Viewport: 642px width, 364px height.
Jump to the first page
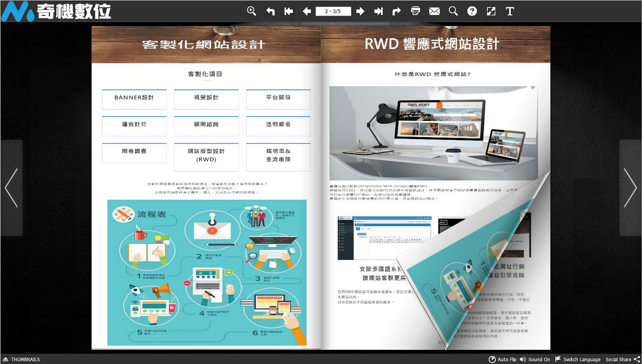click(x=288, y=11)
